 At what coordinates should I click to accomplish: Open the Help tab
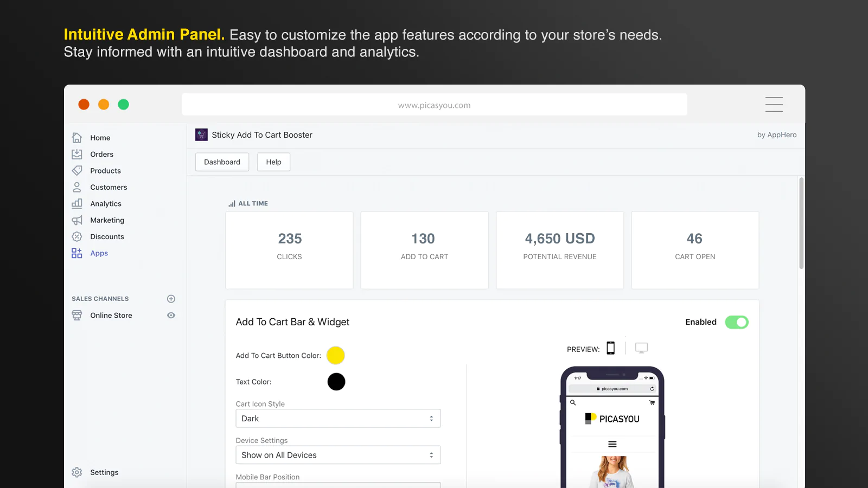click(273, 162)
